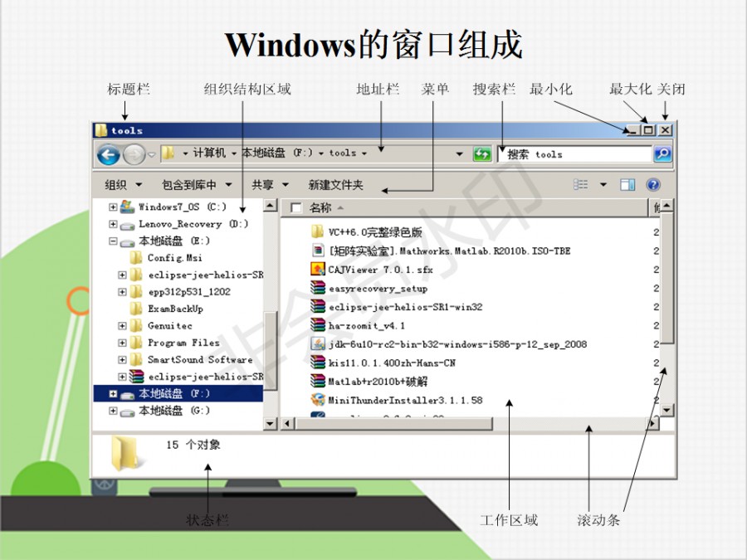The image size is (747, 560).
Task: Click the Forward navigation arrow button
Action: click(134, 154)
